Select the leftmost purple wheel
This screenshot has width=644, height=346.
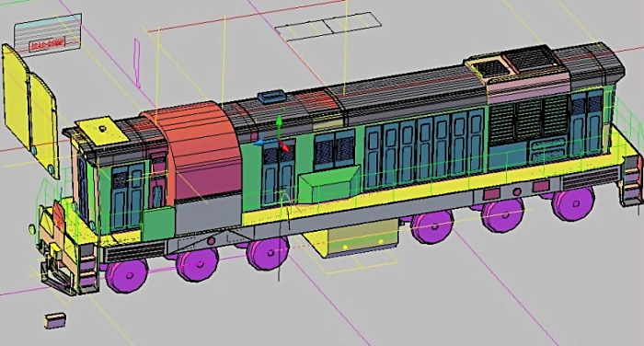click(127, 275)
